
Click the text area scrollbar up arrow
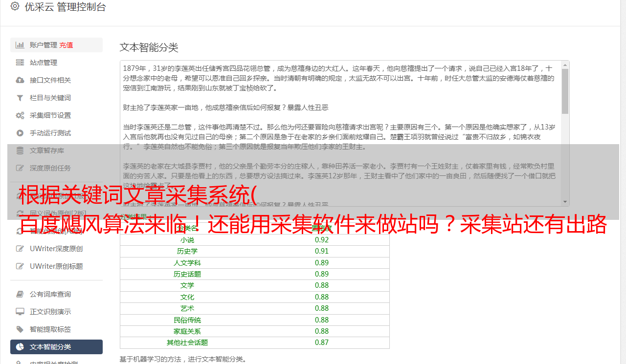click(565, 64)
